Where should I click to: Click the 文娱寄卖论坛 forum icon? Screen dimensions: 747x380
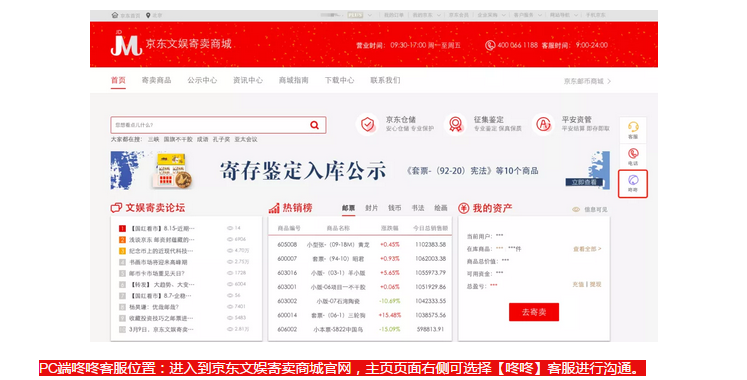[x=116, y=208]
